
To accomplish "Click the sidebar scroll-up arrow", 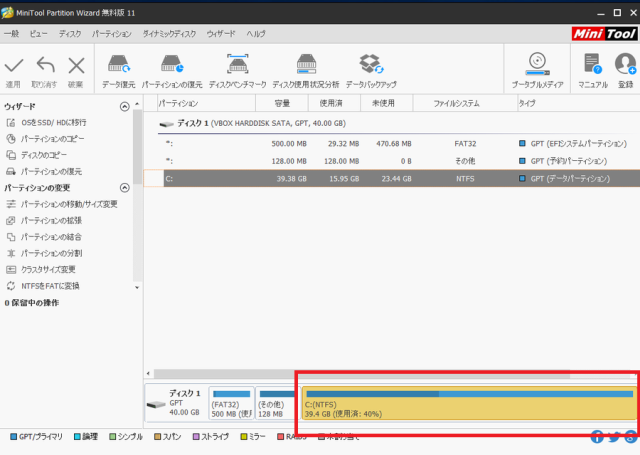I will [x=137, y=104].
